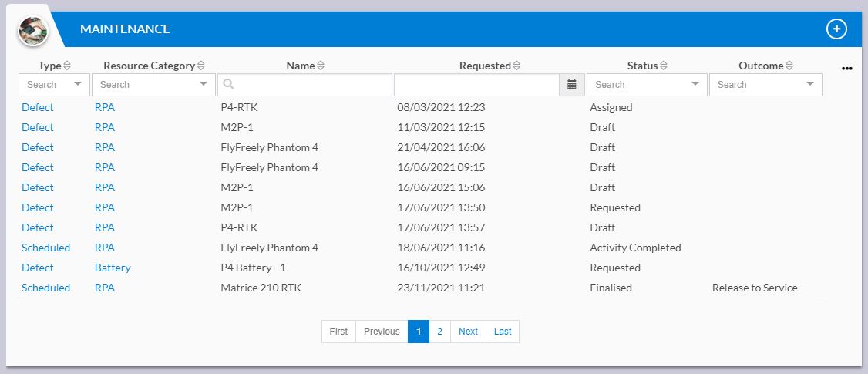Open the Requested date calendar picker
The width and height of the screenshot is (868, 374).
coord(572,85)
